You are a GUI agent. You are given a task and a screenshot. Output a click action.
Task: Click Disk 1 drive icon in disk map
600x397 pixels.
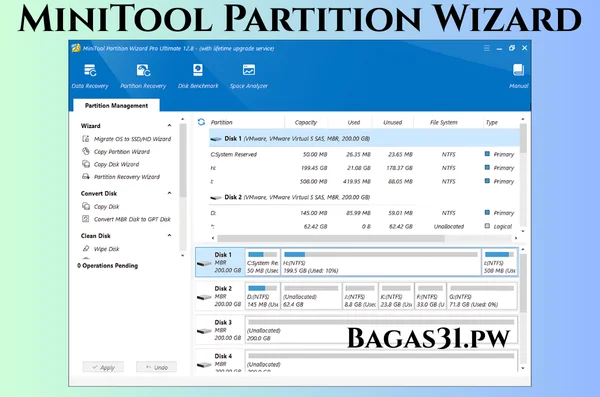[204, 263]
